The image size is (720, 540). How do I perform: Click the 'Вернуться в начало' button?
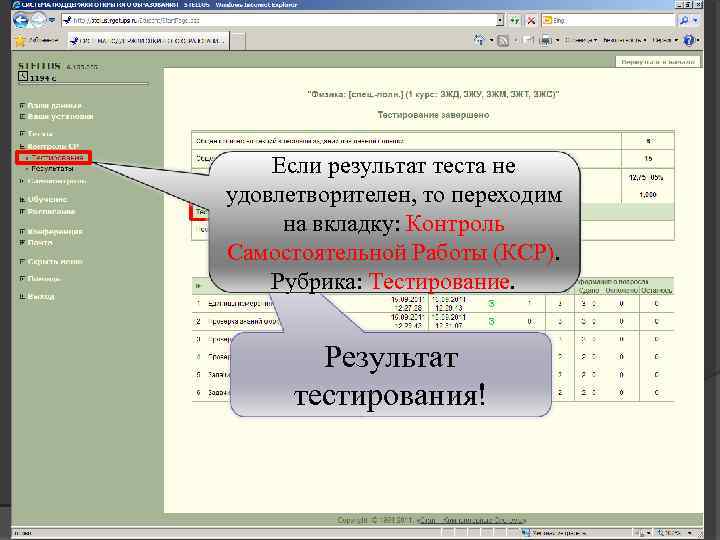tap(658, 62)
